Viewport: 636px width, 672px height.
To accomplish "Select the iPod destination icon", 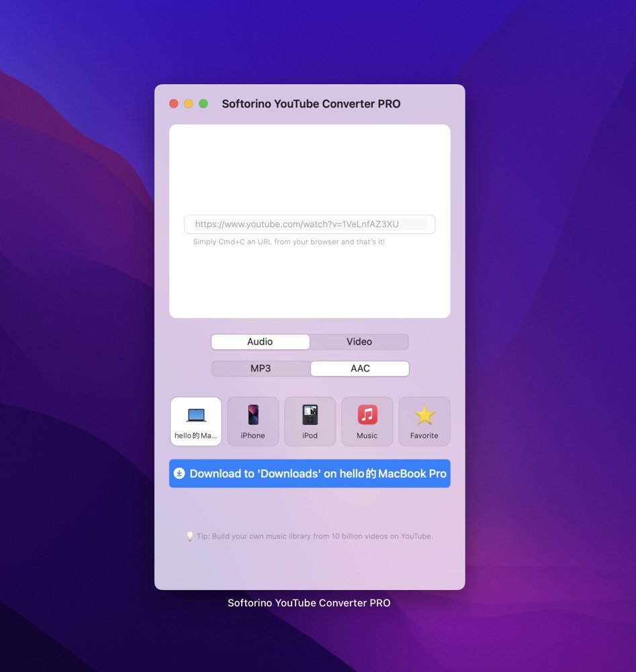I will coord(310,421).
